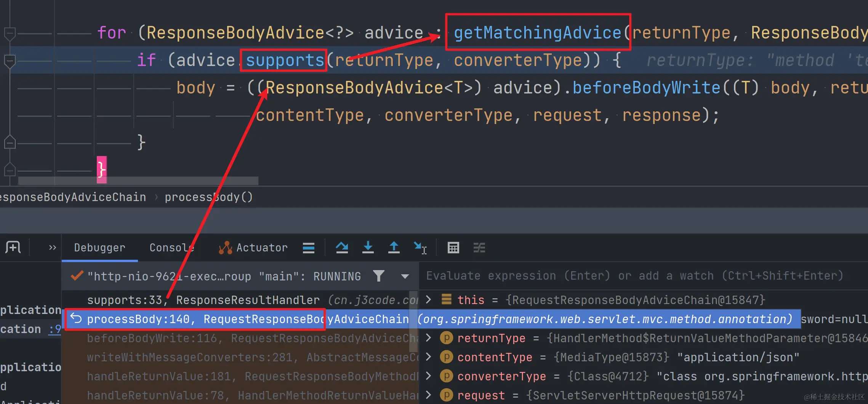The width and height of the screenshot is (868, 404).
Task: Click the beforeBodyWrite method call
Action: click(647, 88)
